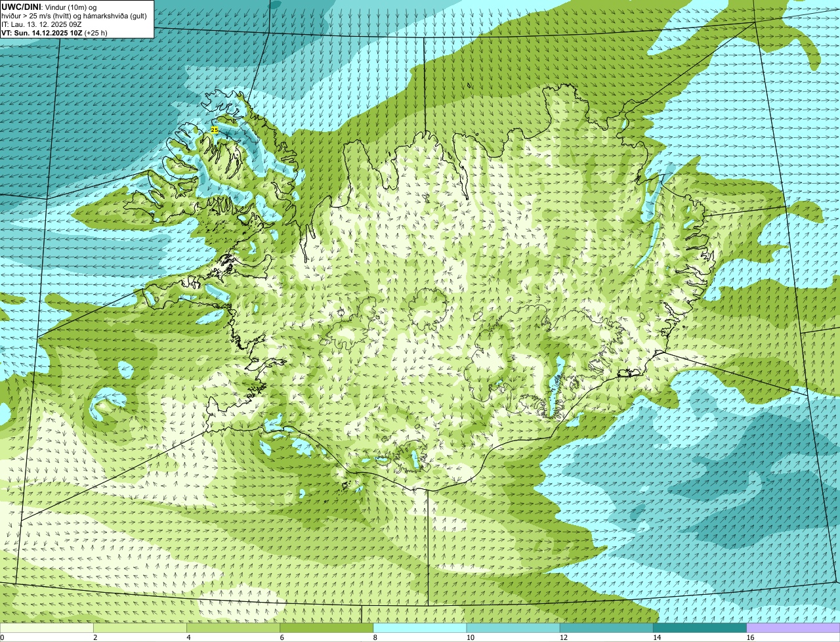Click the 0–2 m/s legend color swatch
The height and width of the screenshot is (642, 840).
pos(47,628)
